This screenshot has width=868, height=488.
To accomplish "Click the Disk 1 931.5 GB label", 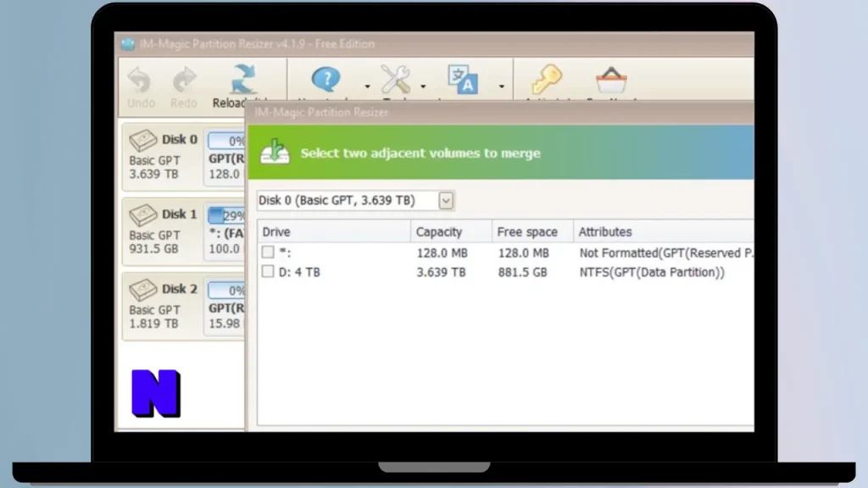I will (154, 248).
